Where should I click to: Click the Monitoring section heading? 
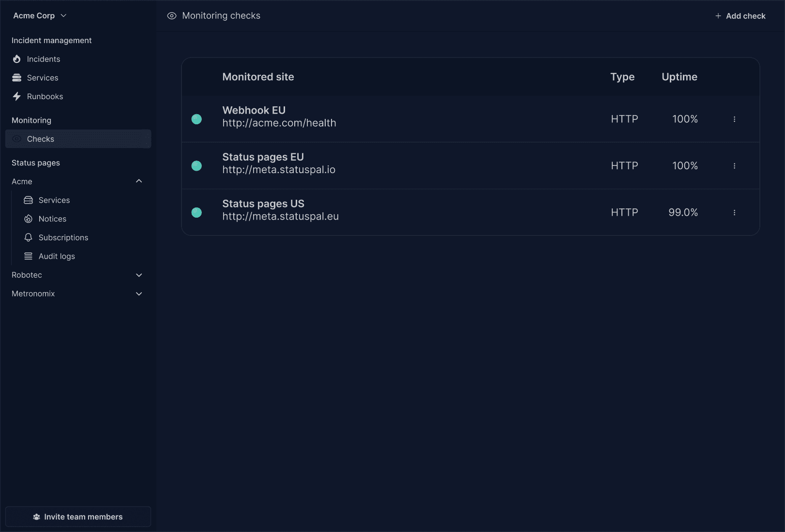point(31,120)
